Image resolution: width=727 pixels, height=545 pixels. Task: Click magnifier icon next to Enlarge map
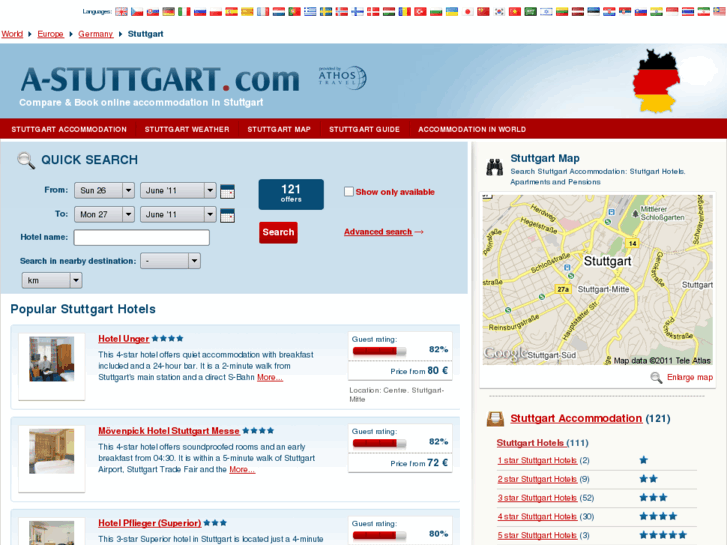pyautogui.click(x=656, y=378)
